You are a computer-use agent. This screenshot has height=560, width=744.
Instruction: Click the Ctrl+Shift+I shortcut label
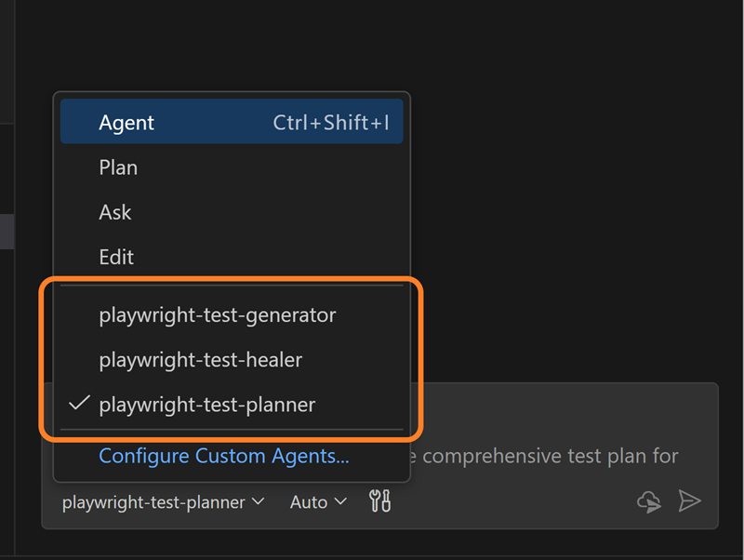330,123
